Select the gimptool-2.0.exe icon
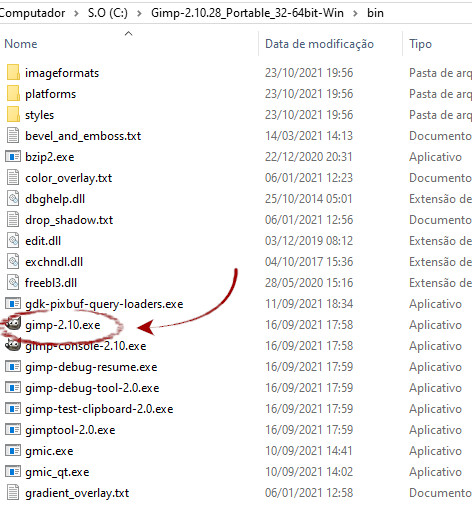 13,430
